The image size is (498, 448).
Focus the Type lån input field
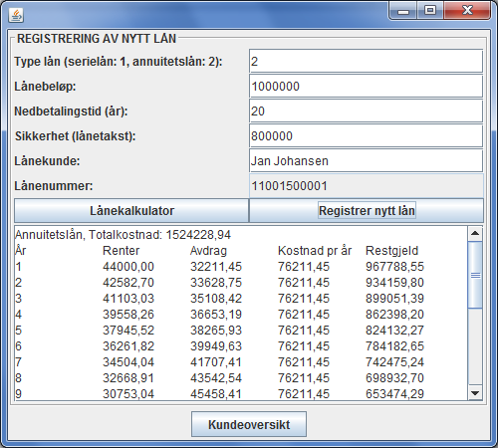point(367,62)
